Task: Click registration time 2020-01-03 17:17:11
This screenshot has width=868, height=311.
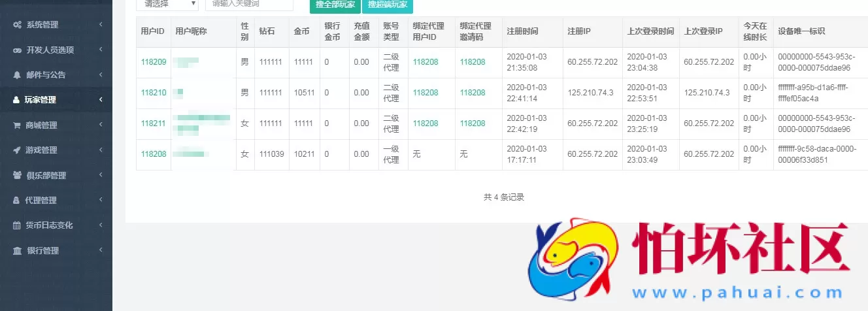Action: [x=527, y=154]
